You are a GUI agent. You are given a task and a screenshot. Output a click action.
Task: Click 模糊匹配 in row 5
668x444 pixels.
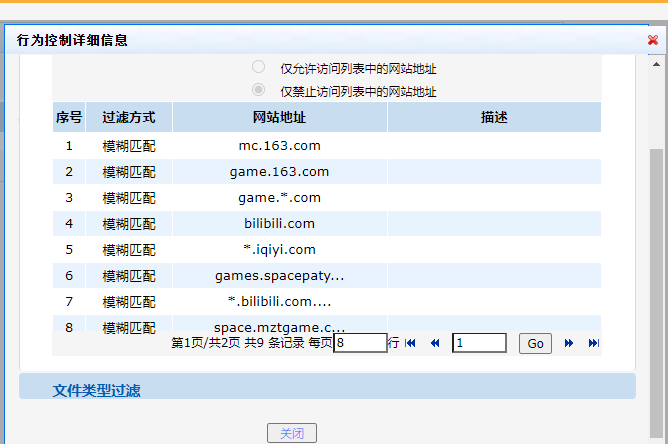[x=129, y=250]
